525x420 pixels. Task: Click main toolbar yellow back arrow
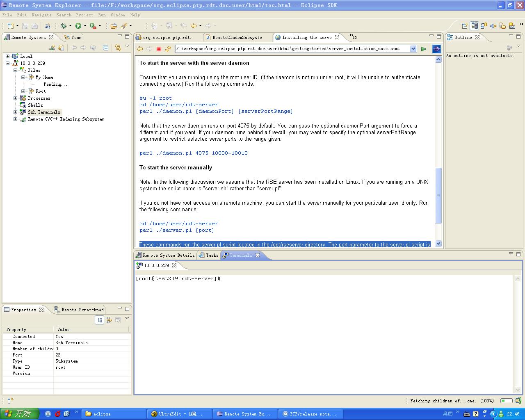194,26
